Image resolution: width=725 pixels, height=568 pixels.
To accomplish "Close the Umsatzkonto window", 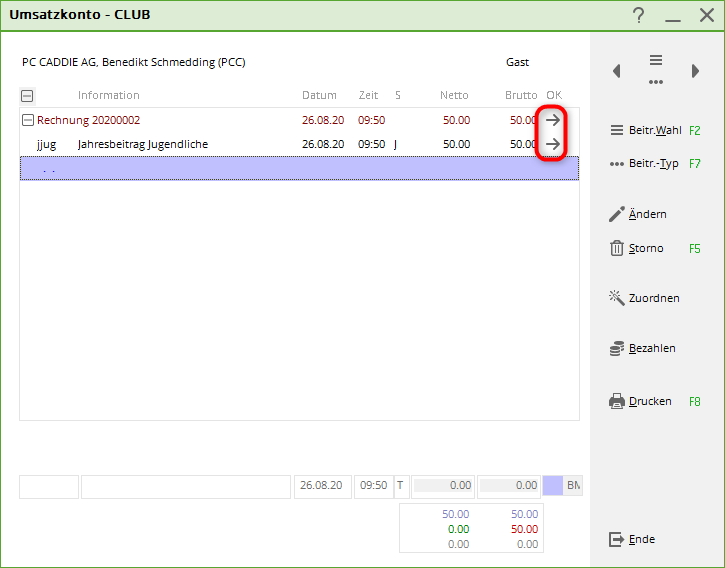I will coord(707,15).
